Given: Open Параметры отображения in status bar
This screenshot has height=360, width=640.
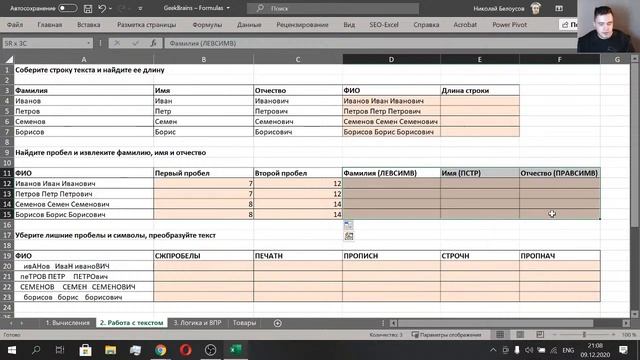Looking at the screenshot, I should (x=447, y=335).
